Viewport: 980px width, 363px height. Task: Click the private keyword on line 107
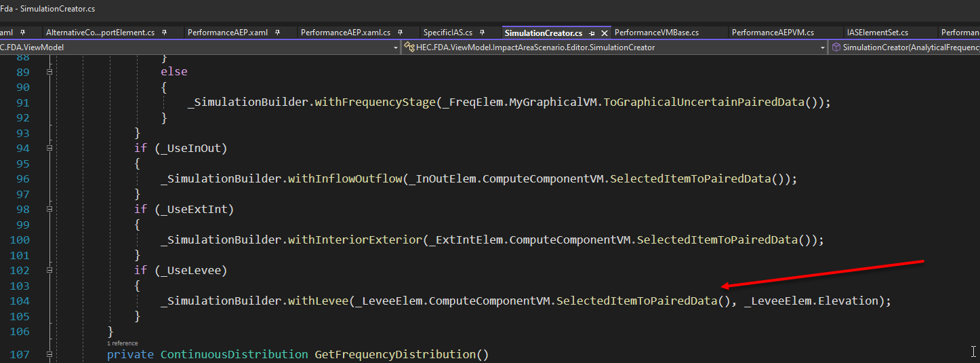coord(130,354)
